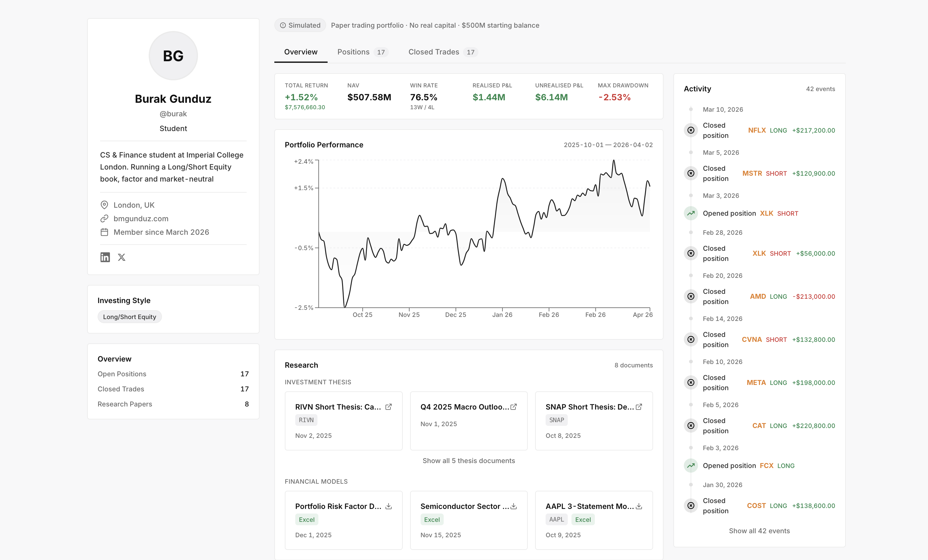The width and height of the screenshot is (928, 560).
Task: Open the LinkedIn profile icon
Action: click(x=105, y=257)
